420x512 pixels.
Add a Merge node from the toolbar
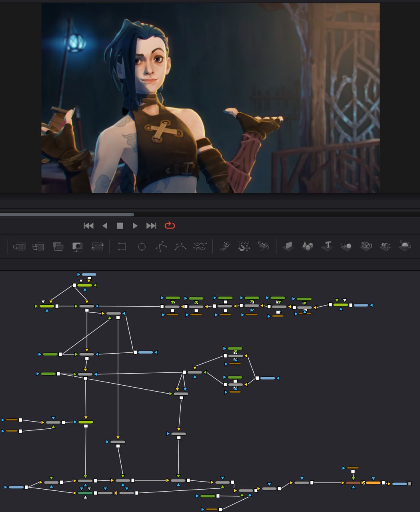pyautogui.click(x=19, y=246)
